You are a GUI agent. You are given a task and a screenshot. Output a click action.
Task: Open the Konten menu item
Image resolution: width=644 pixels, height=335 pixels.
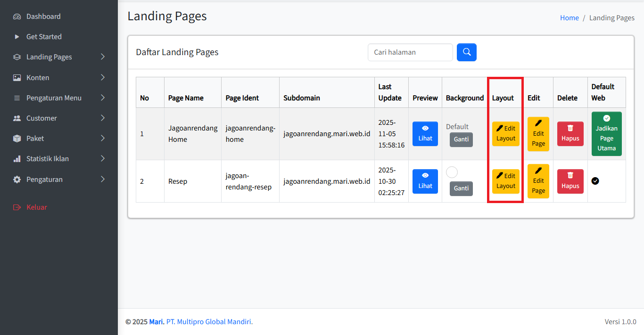[38, 78]
